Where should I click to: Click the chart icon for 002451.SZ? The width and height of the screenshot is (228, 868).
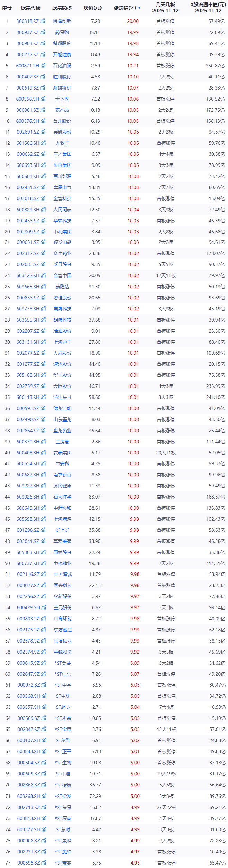tap(43, 187)
